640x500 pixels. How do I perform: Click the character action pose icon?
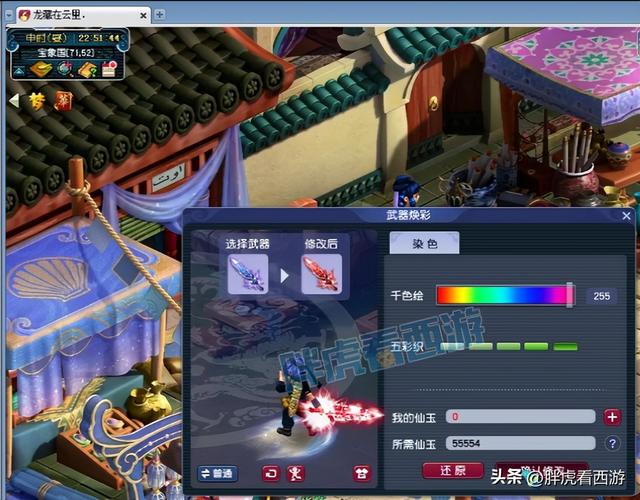[296, 473]
